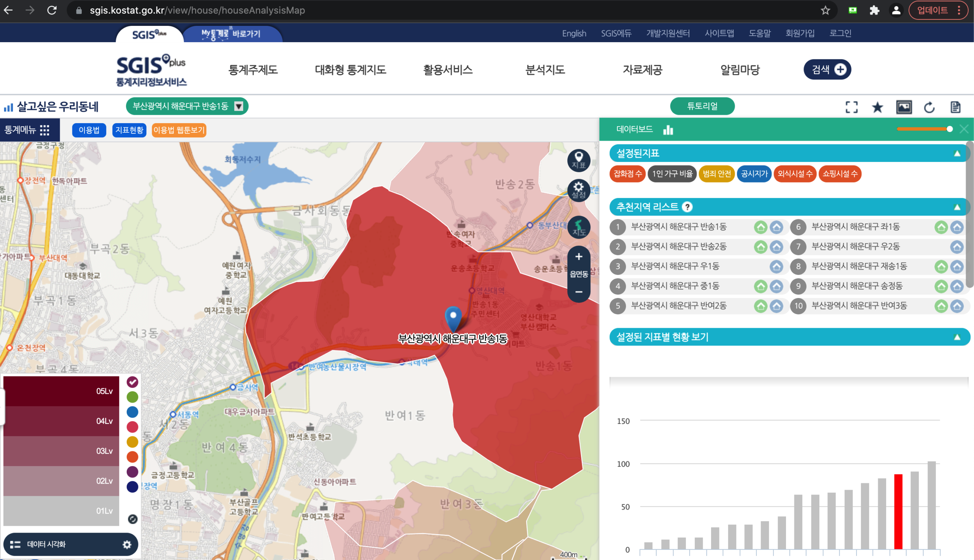Open the browser profile avatar icon
The height and width of the screenshot is (560, 974).
(896, 10)
